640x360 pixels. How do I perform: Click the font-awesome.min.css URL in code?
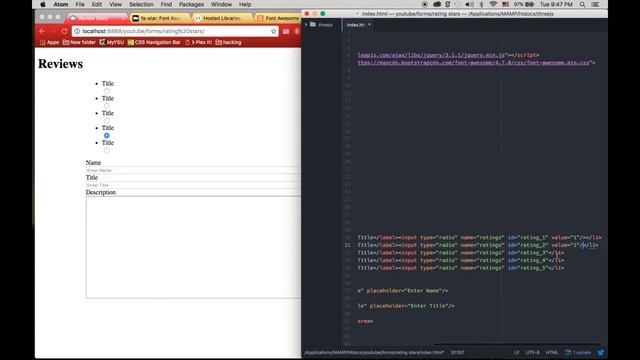[x=474, y=63]
